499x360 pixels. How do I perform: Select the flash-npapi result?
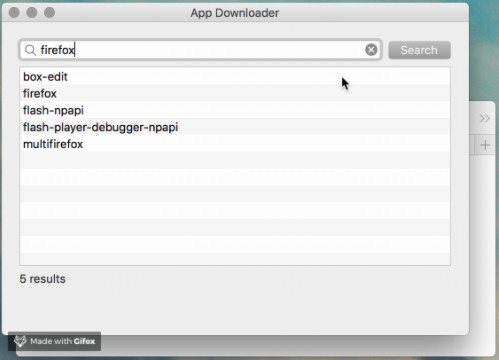tap(235, 110)
